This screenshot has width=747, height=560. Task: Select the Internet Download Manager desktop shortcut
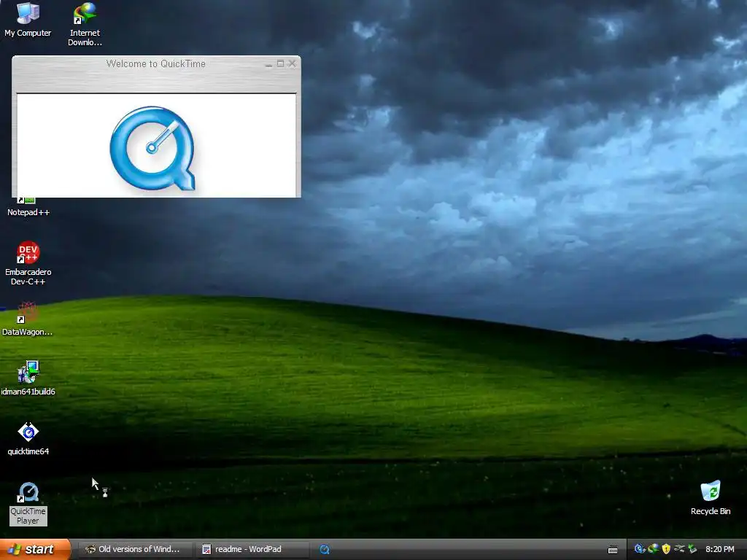click(85, 24)
